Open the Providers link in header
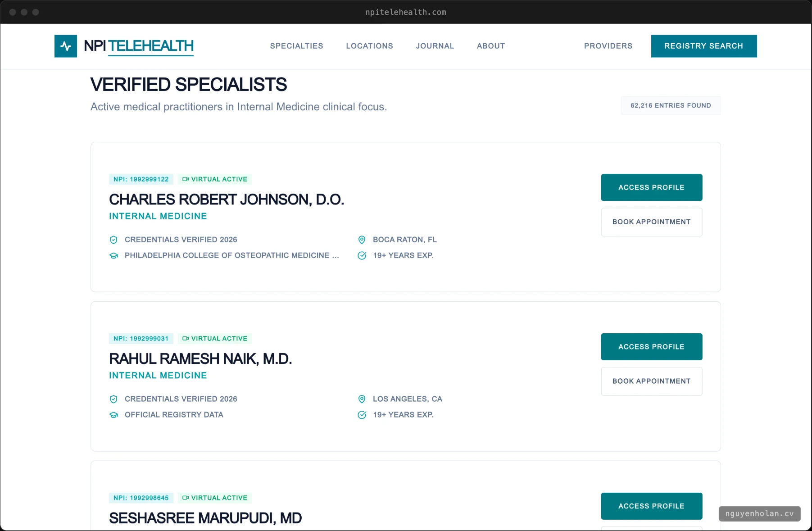The width and height of the screenshot is (812, 531). 608,46
